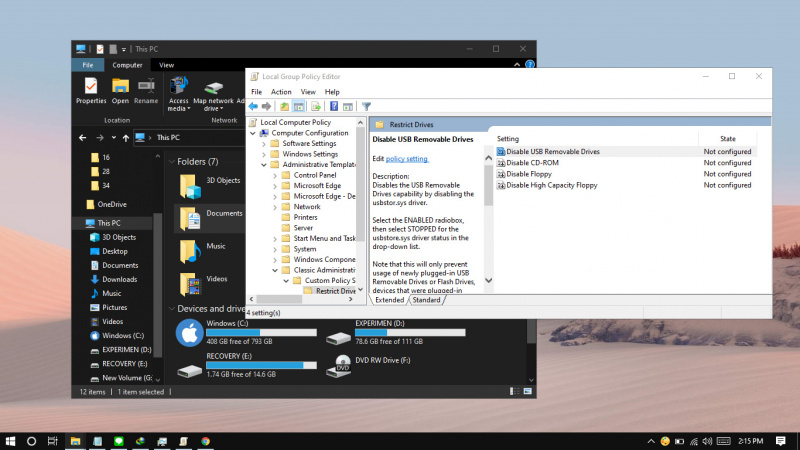
Task: Open View tab in This PC ribbon
Action: 166,65
